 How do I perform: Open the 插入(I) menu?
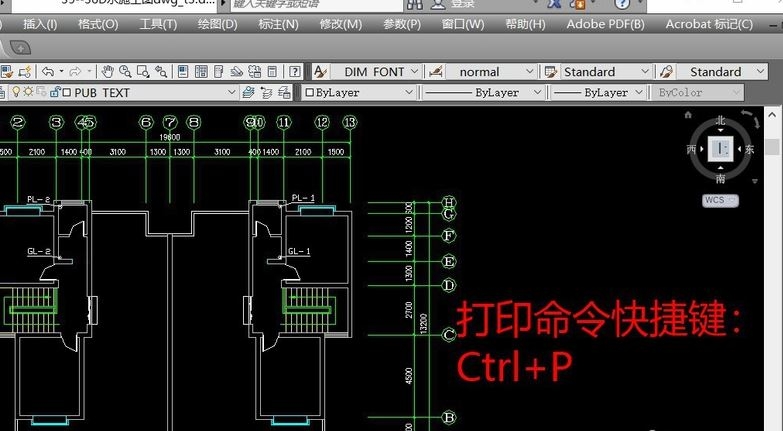(x=40, y=24)
